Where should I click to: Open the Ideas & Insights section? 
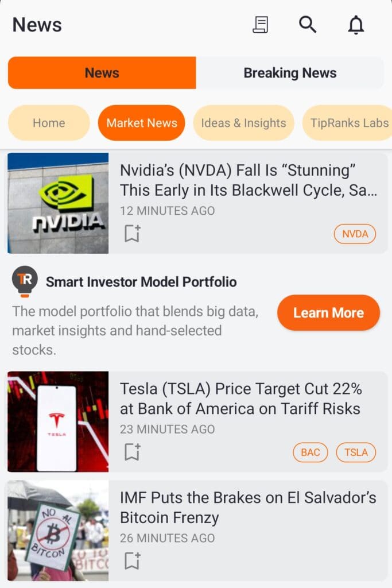point(243,122)
